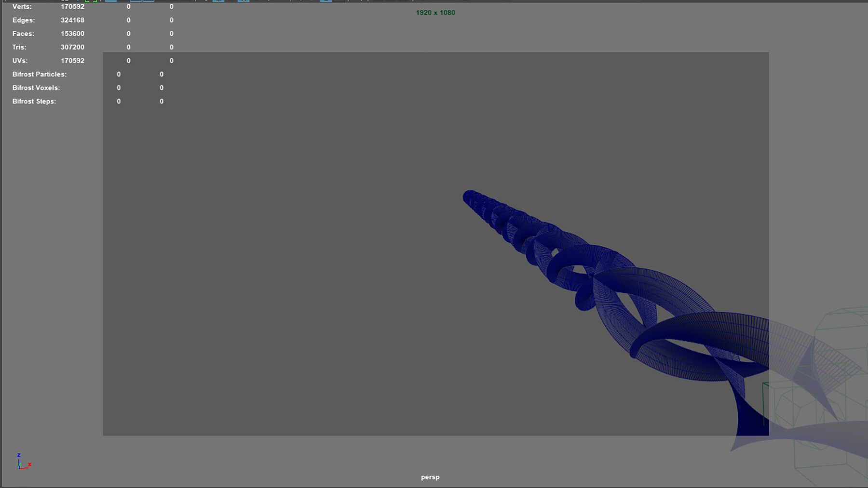This screenshot has width=868, height=488.
Task: Click the view axis gizmo origin point
Action: click(x=19, y=468)
